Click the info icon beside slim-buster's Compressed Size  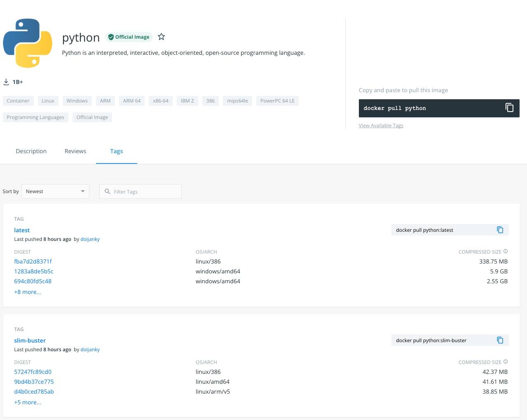click(506, 362)
